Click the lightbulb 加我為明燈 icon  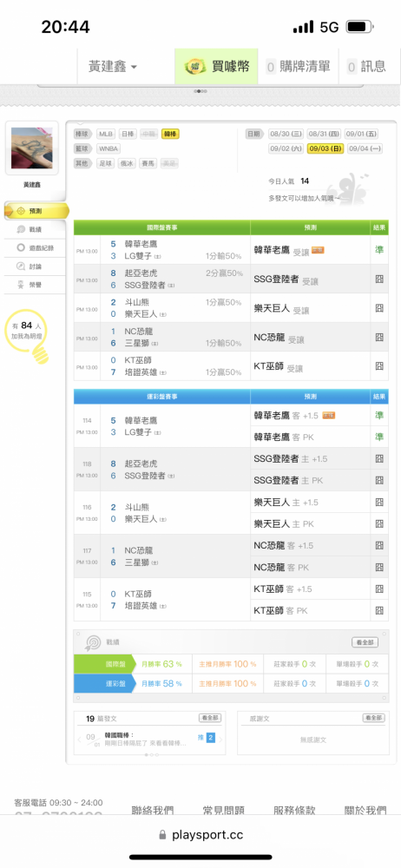27,337
